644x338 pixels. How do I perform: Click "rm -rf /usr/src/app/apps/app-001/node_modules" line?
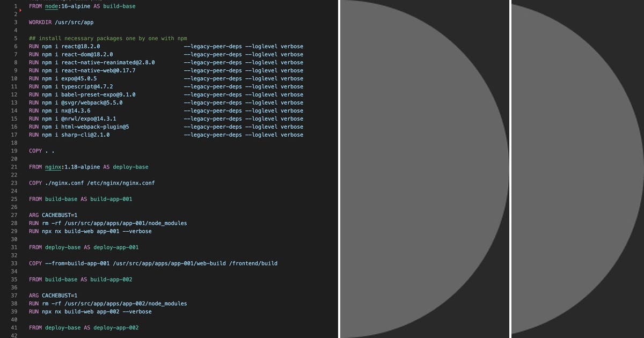tap(108, 224)
